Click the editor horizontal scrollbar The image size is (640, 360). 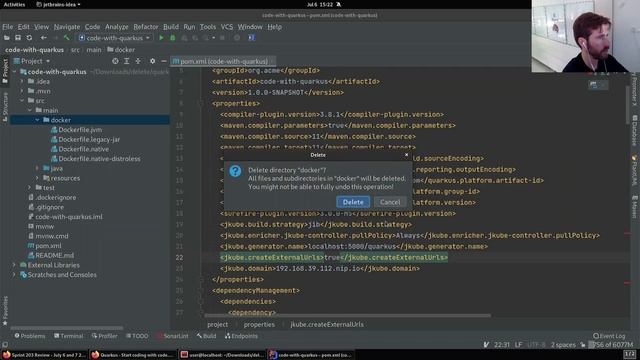[347, 316]
